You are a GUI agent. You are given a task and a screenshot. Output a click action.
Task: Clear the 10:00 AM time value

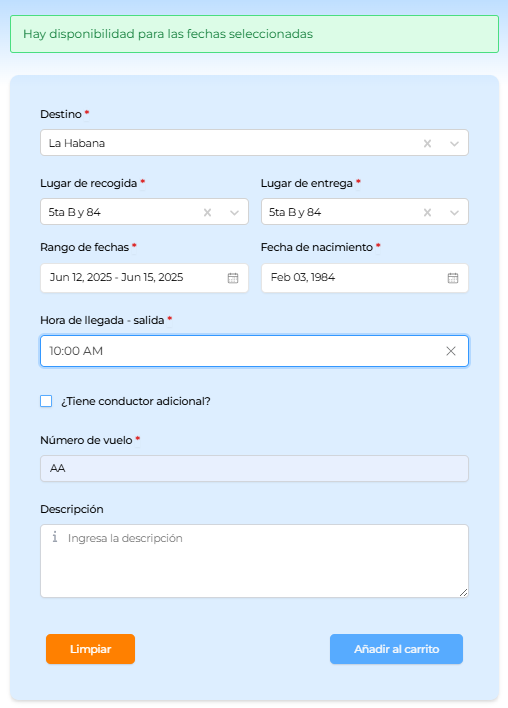tap(451, 351)
